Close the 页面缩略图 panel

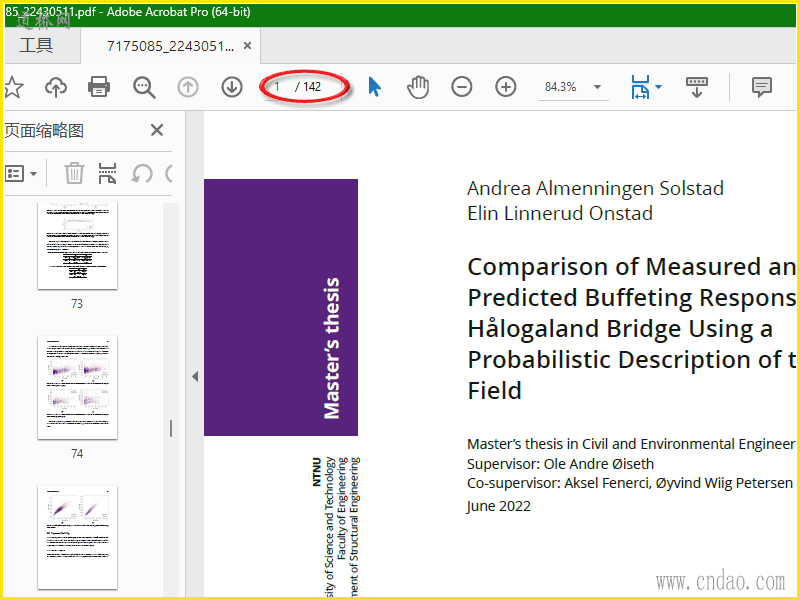coord(157,130)
